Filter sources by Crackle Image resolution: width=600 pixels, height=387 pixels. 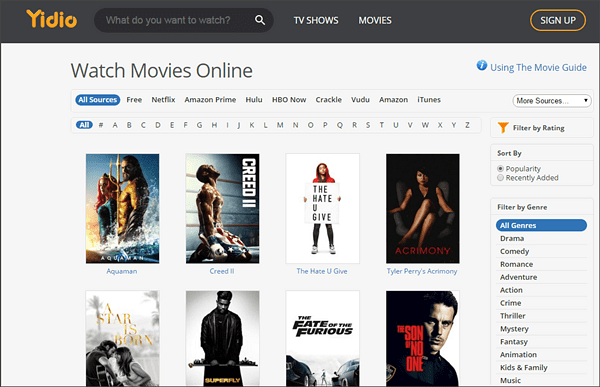329,100
